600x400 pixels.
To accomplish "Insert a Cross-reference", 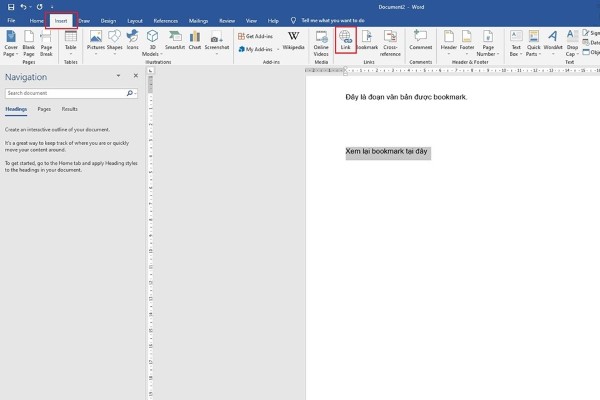I will pyautogui.click(x=390, y=43).
